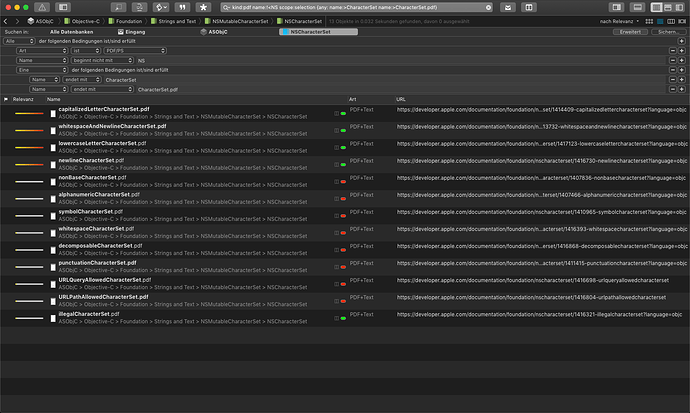Select the right sidebar layout segment
Viewport: 690px width, 413px height.
pyautogui.click(x=679, y=7)
